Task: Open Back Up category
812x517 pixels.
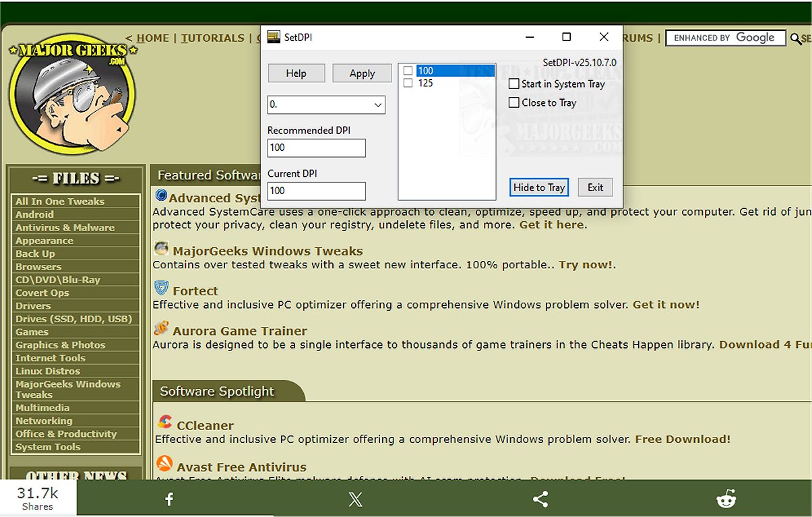Action: point(35,253)
